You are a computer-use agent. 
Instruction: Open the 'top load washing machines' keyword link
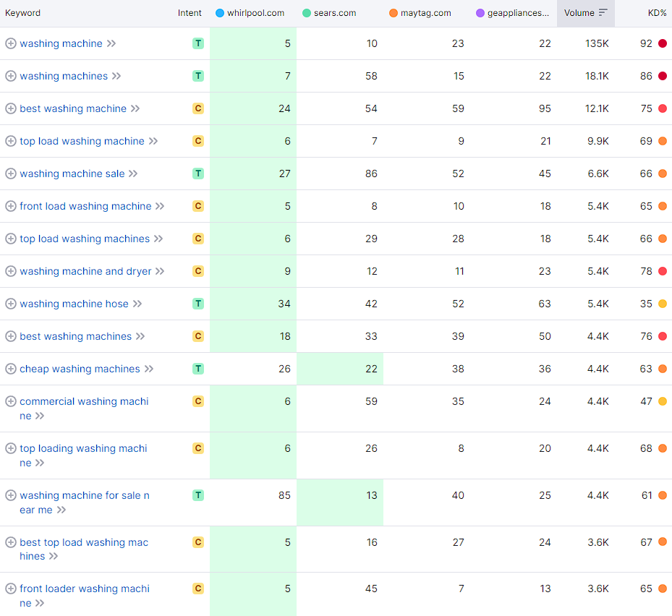(x=85, y=239)
